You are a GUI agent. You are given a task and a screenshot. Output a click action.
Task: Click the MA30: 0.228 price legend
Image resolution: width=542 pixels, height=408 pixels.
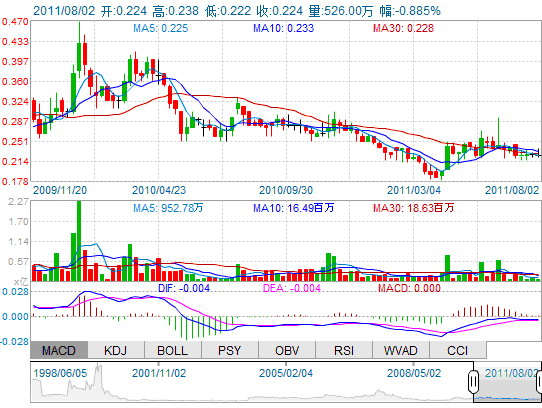(x=403, y=28)
